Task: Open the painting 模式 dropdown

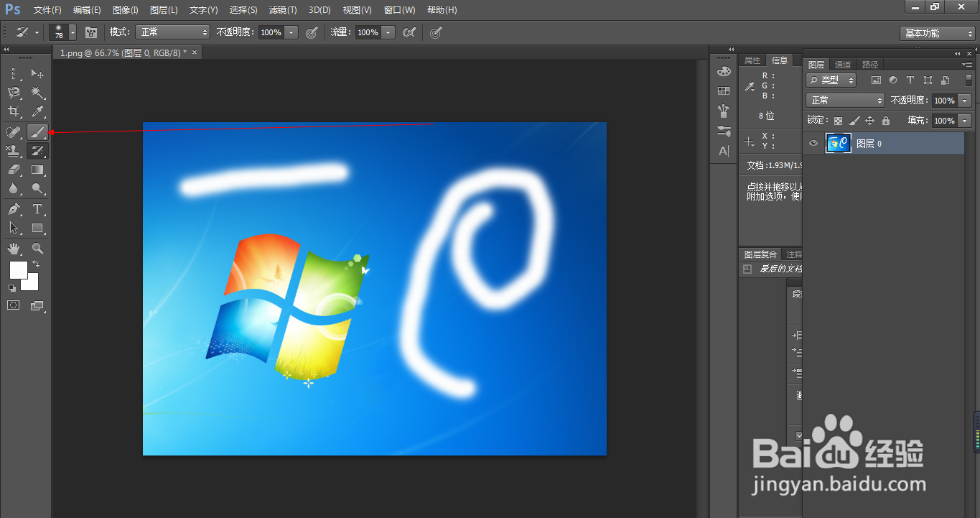Action: pos(172,32)
